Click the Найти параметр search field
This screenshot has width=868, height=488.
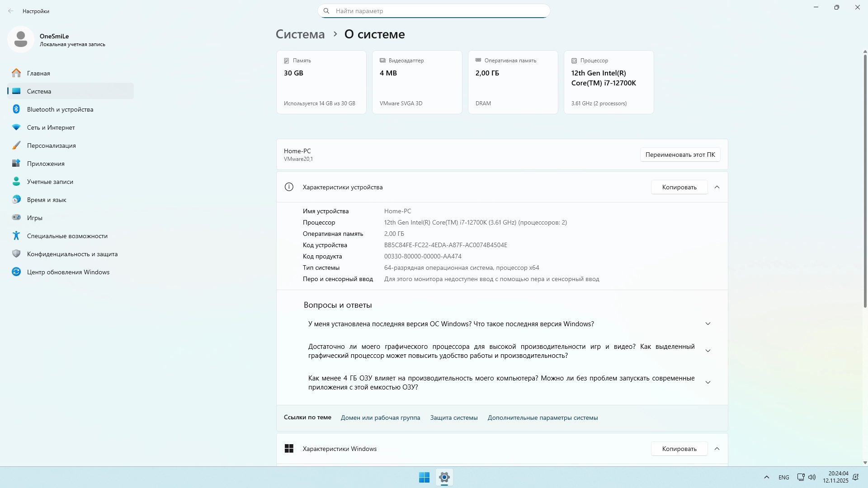tap(434, 11)
